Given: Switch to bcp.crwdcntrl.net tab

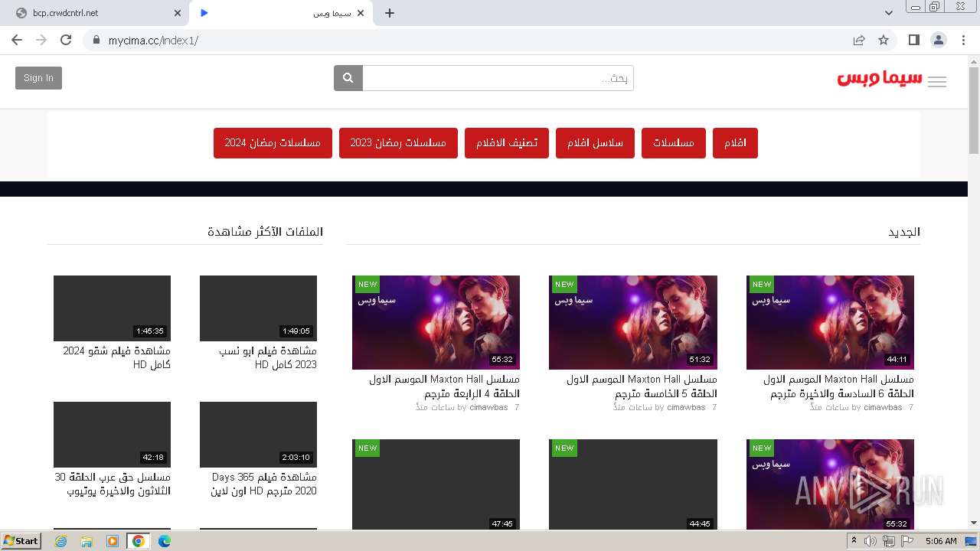Looking at the screenshot, I should pyautogui.click(x=96, y=13).
